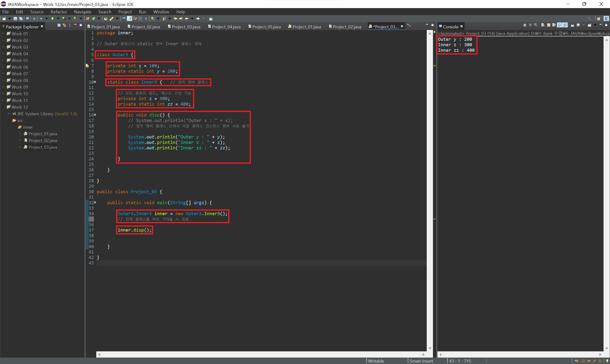Click the yellow warning marker in overview ruler
Viewport: 610px width, 364px height.
[434, 66]
